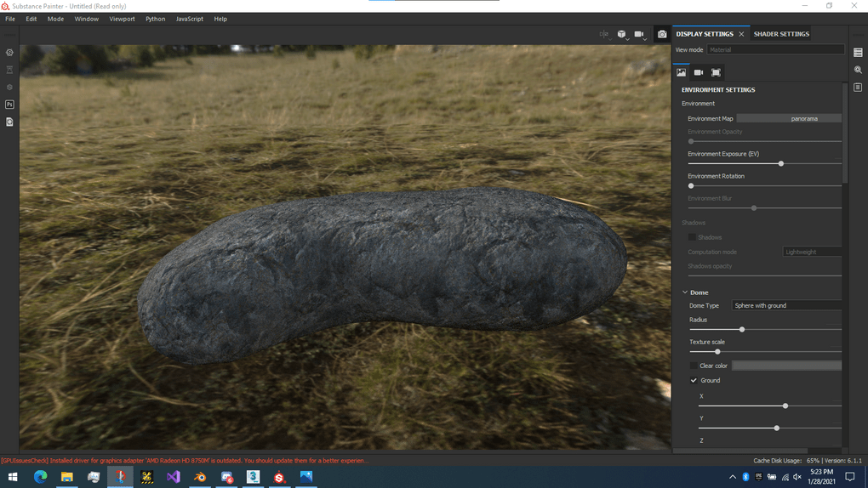The width and height of the screenshot is (868, 488).
Task: Close the Display Settings panel tab
Action: 741,34
